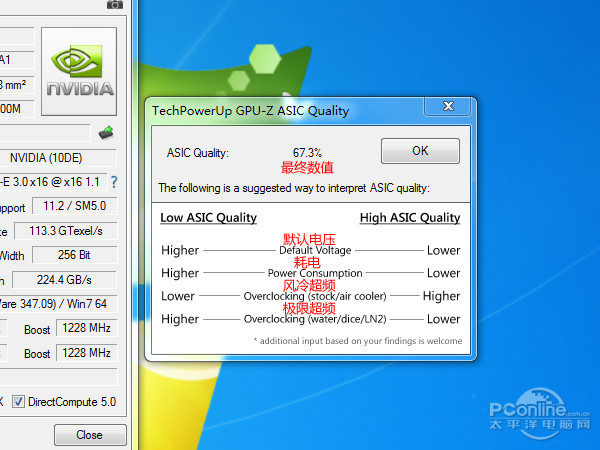The height and width of the screenshot is (450, 600).
Task: Click the 113.3 GTexel/s field
Action: coord(65,231)
